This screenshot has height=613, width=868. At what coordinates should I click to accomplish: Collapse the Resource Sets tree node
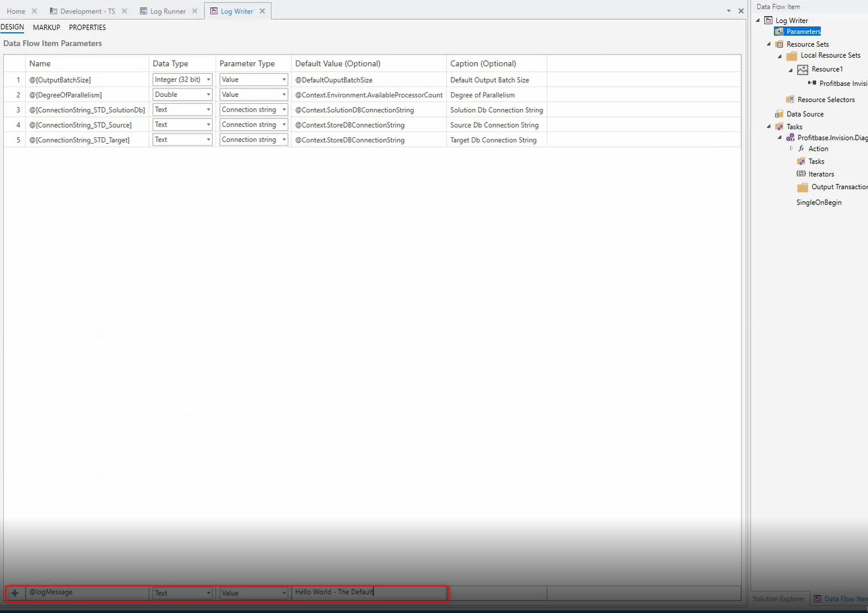point(769,44)
